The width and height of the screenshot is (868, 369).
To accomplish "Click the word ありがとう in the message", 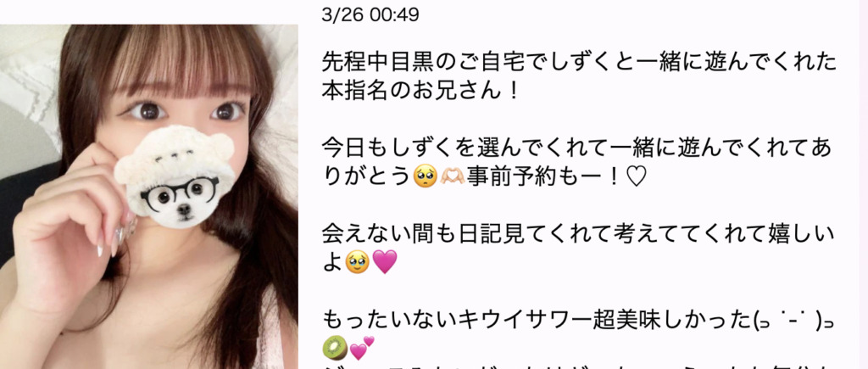I will (366, 177).
